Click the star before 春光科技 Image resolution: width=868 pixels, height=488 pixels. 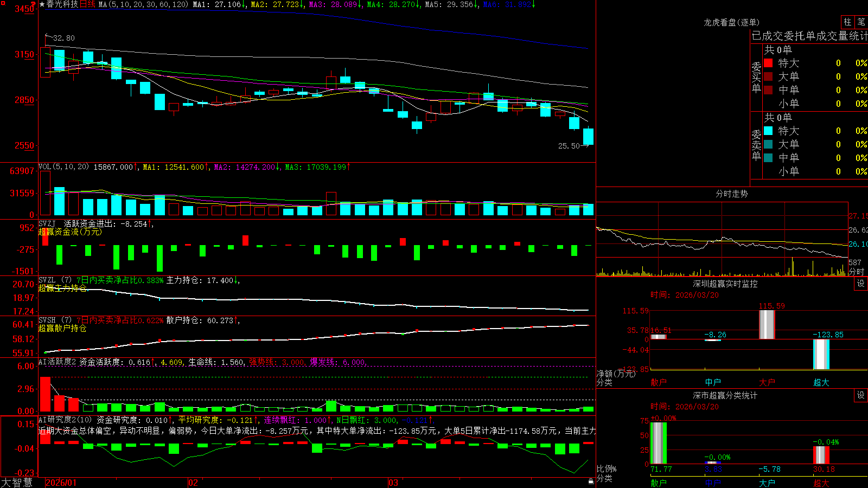pos(42,4)
